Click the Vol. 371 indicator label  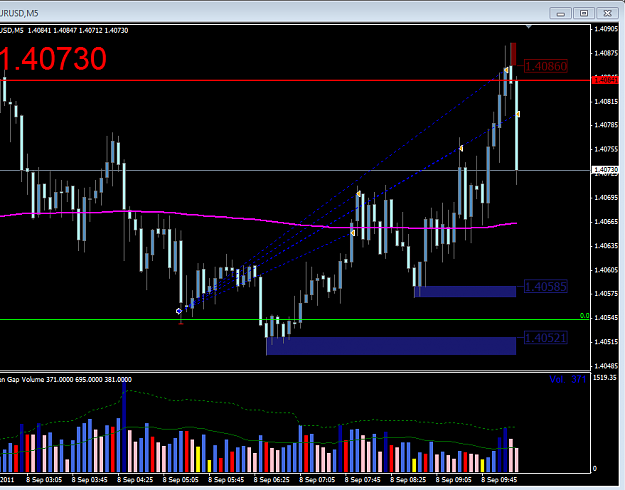click(x=568, y=380)
